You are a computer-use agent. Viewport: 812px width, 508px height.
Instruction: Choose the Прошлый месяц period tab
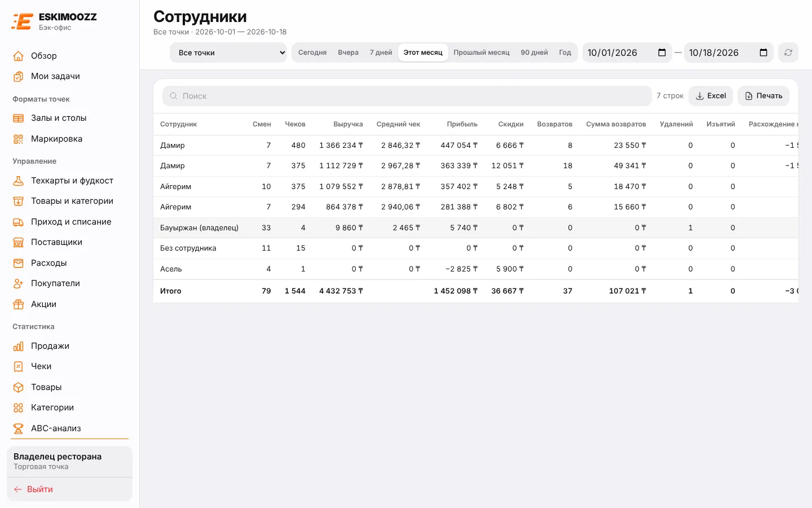point(482,52)
